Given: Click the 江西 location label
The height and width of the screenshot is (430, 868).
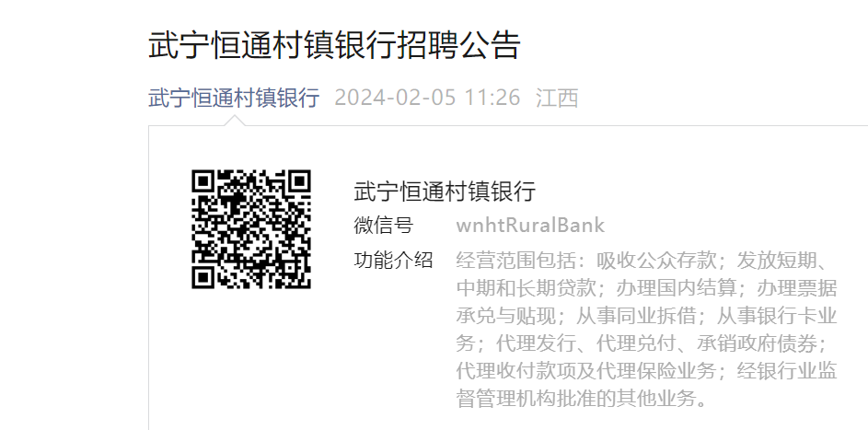Looking at the screenshot, I should point(557,98).
